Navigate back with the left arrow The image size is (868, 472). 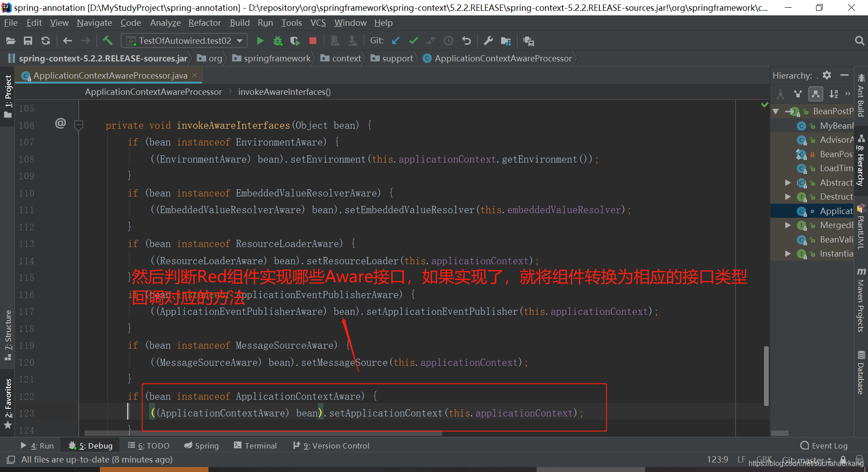point(68,41)
